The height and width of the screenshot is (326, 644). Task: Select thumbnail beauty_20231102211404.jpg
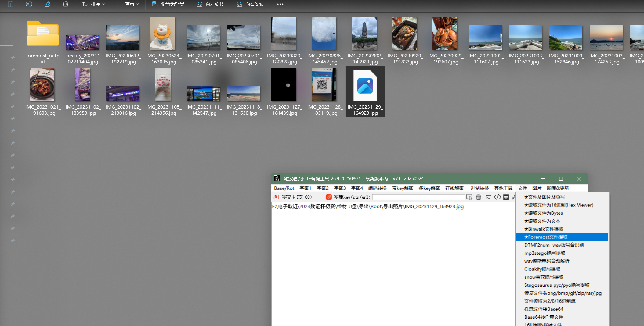coord(82,42)
